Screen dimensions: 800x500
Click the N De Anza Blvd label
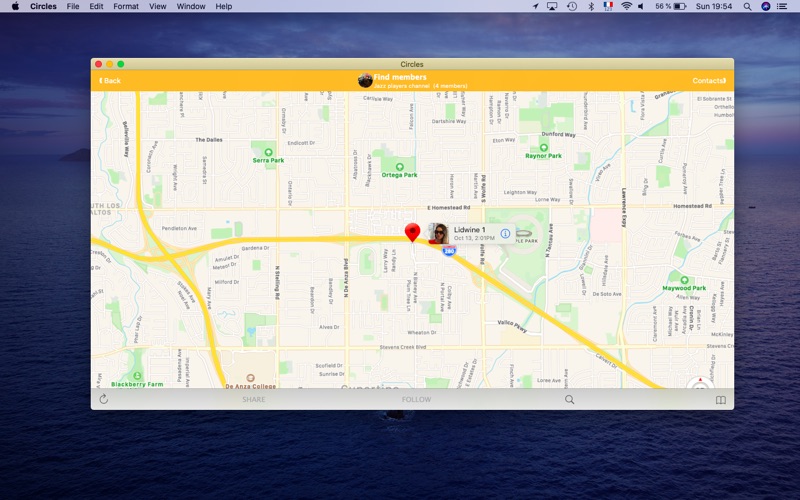click(x=346, y=278)
